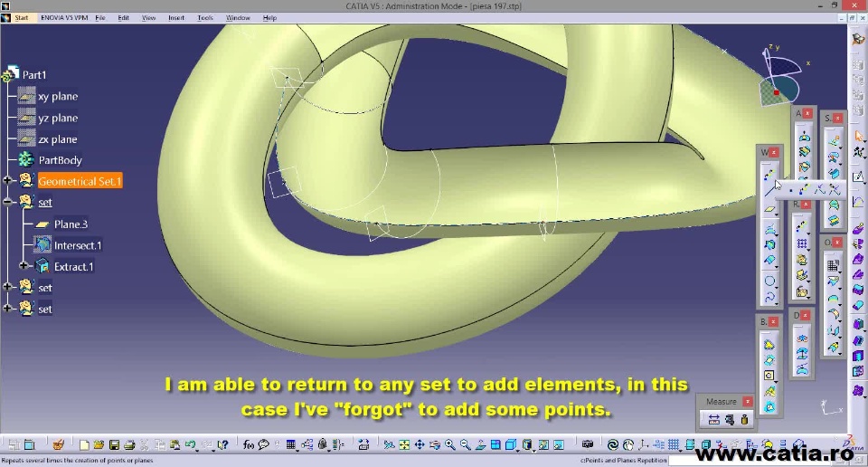Click the Measure Inertia icon
This screenshot has width=868, height=467.
pos(744,420)
